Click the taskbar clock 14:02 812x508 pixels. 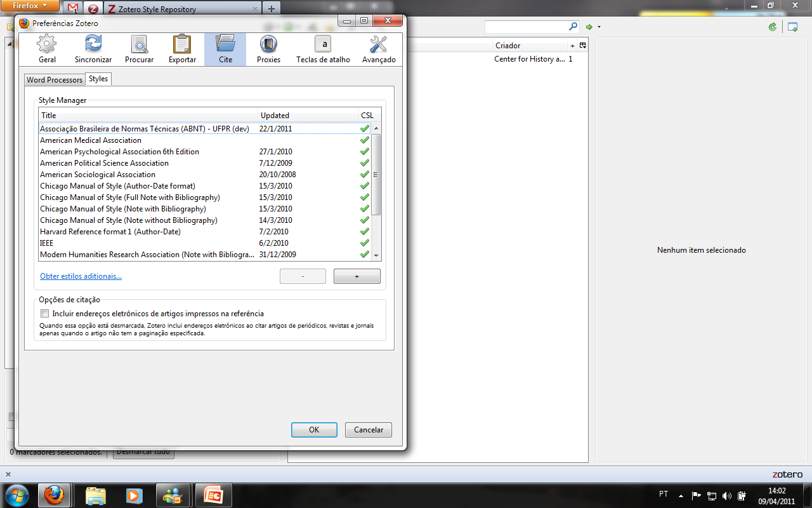click(x=776, y=491)
